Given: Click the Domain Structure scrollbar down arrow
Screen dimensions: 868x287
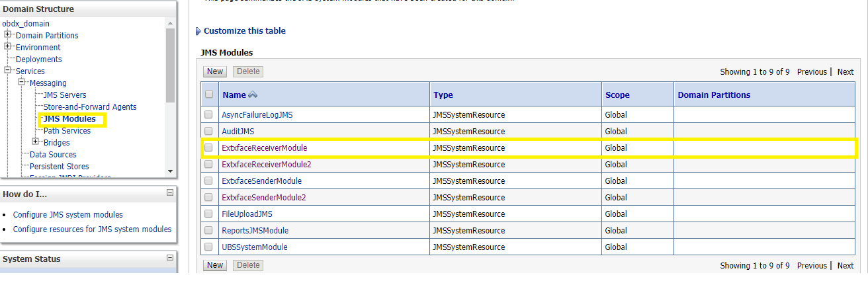Looking at the screenshot, I should click(171, 171).
